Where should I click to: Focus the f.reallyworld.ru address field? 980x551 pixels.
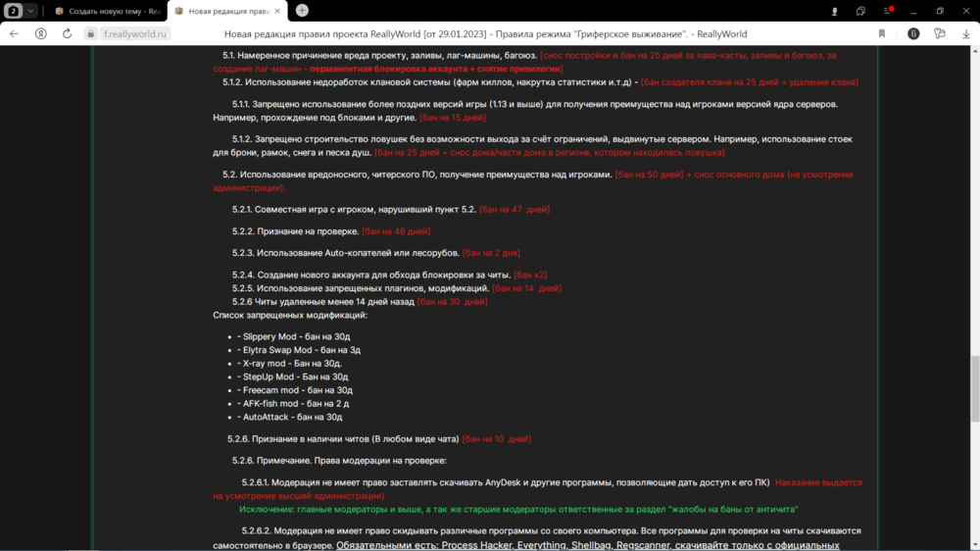coord(135,33)
